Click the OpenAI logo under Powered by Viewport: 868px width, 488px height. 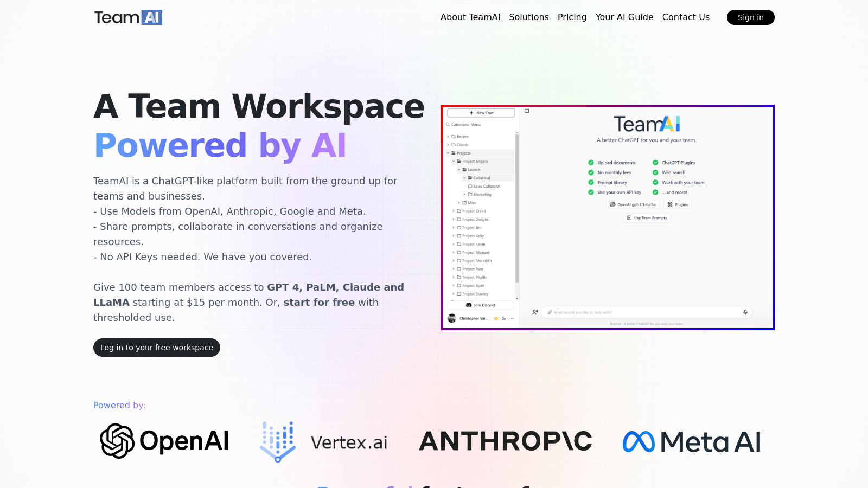[164, 441]
